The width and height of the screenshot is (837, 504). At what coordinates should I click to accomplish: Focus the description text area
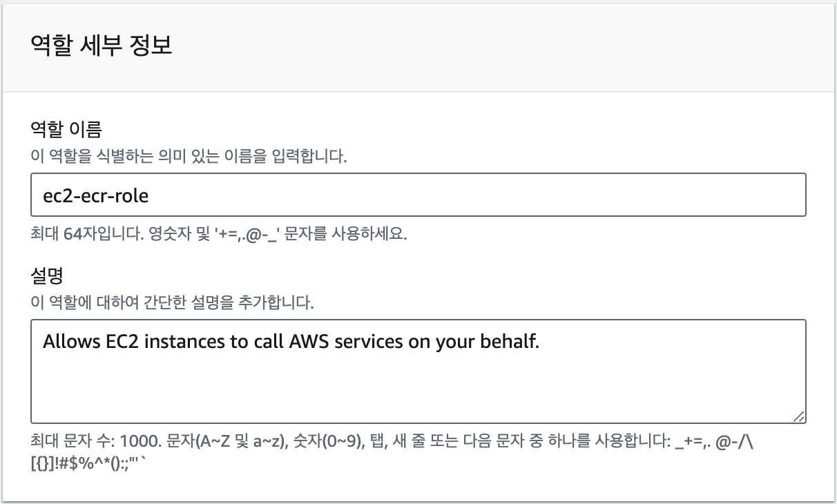(418, 371)
